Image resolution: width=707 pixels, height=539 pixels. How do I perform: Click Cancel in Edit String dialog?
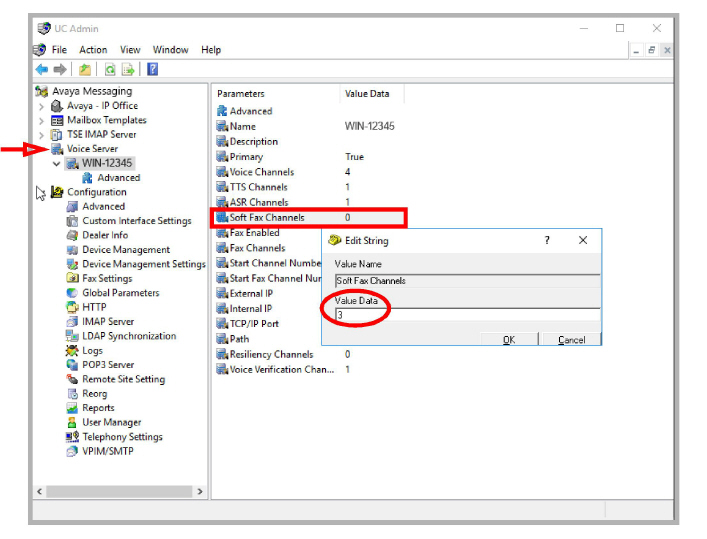(x=572, y=339)
